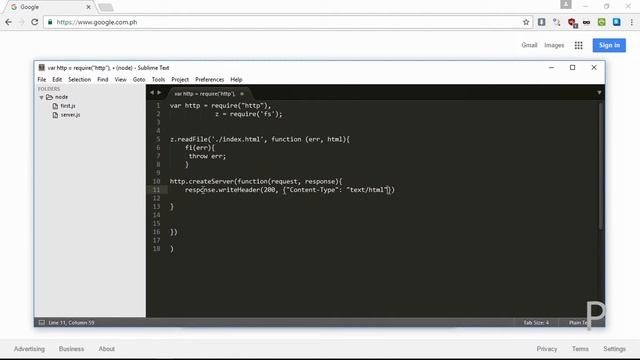
Task: Collapse the node folder in sidebar
Action: point(41,98)
